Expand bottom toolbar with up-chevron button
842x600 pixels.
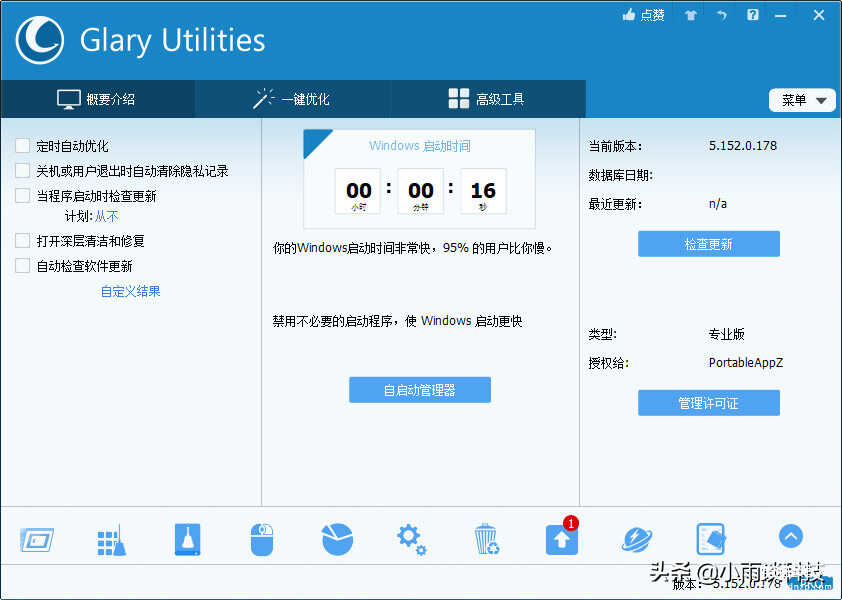pos(790,537)
